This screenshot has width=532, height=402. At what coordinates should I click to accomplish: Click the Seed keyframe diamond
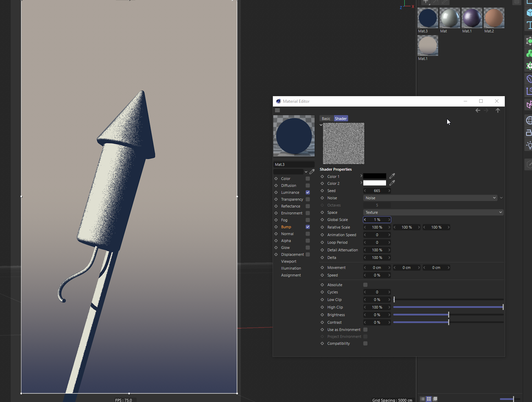coord(322,191)
